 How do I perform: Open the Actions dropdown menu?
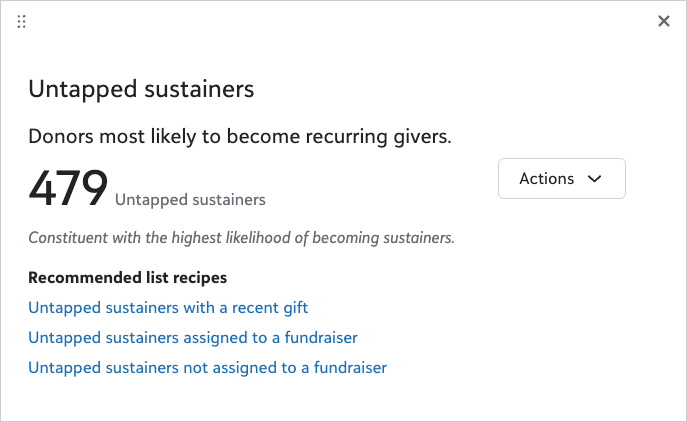coord(561,179)
